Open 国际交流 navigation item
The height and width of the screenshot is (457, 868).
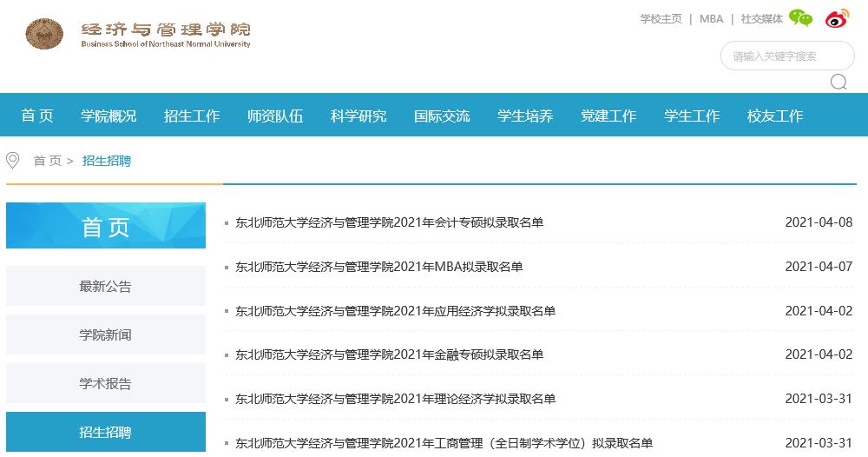(x=442, y=116)
